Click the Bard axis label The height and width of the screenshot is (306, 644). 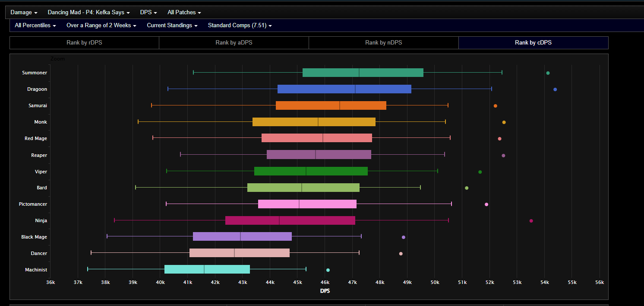[x=42, y=188]
